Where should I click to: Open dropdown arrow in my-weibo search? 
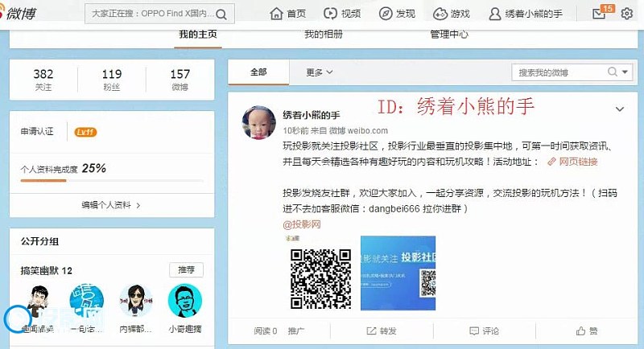(625, 72)
